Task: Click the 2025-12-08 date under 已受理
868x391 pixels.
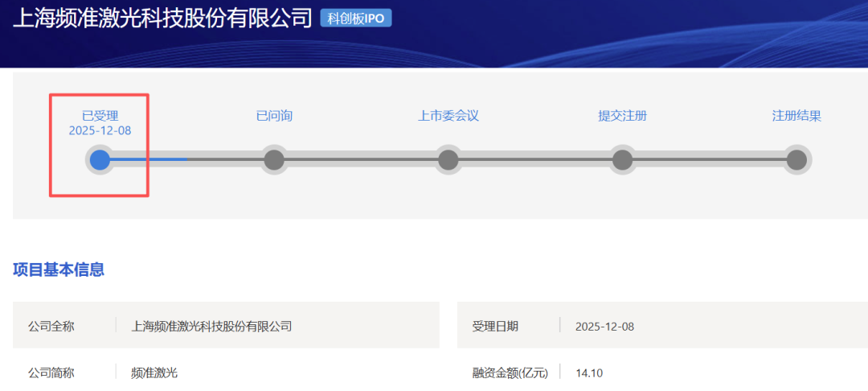Action: (100, 130)
